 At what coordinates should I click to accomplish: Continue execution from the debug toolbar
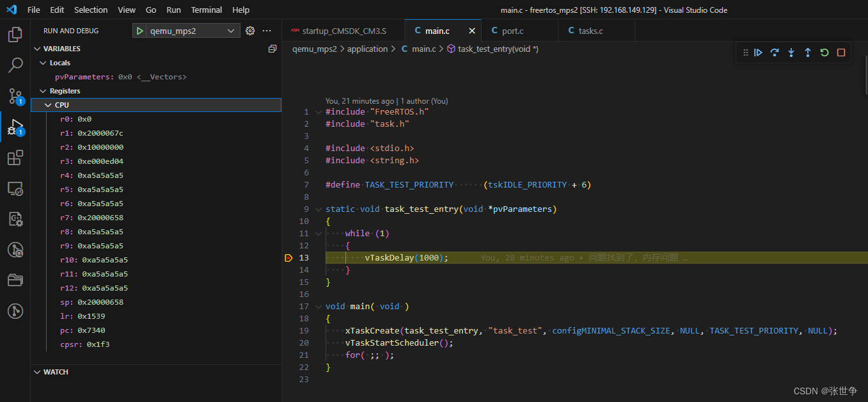758,52
